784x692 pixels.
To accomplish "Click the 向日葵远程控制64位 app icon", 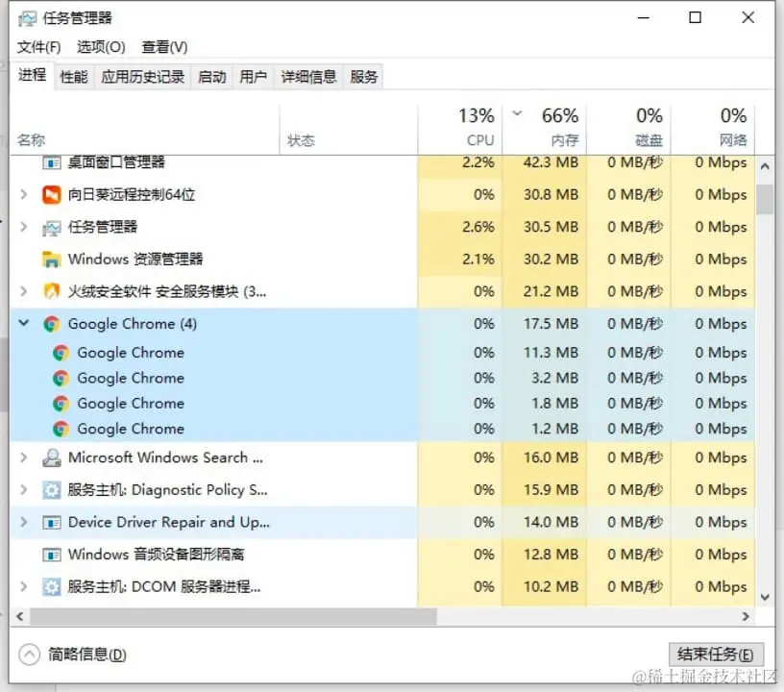I will click(52, 194).
